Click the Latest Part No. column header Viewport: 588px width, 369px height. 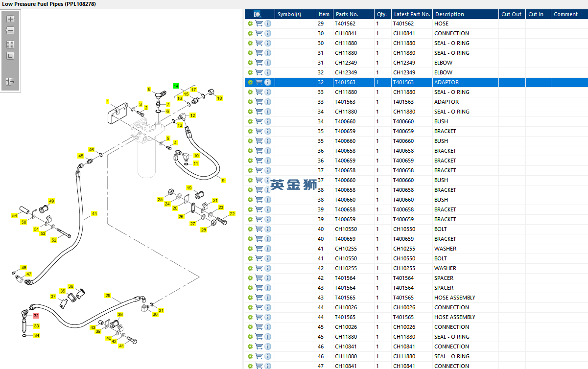(x=412, y=14)
